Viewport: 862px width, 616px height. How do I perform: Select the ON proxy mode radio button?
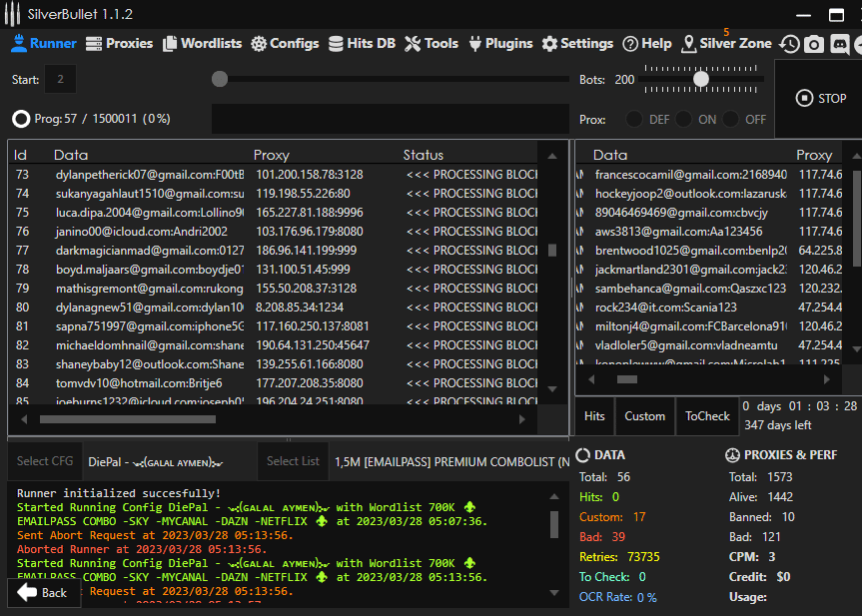(683, 119)
